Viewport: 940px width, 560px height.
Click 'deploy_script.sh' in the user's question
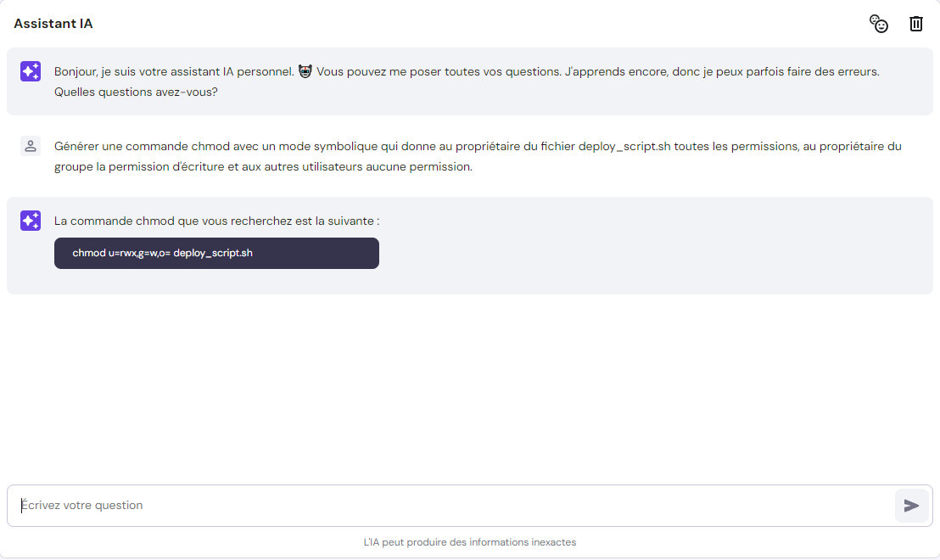tap(624, 146)
